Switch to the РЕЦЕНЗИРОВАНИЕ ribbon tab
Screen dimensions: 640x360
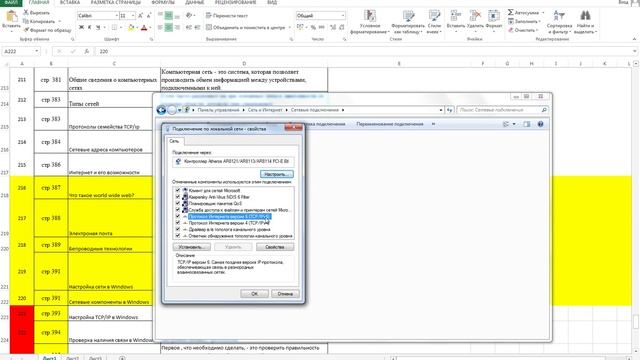pyautogui.click(x=235, y=2)
